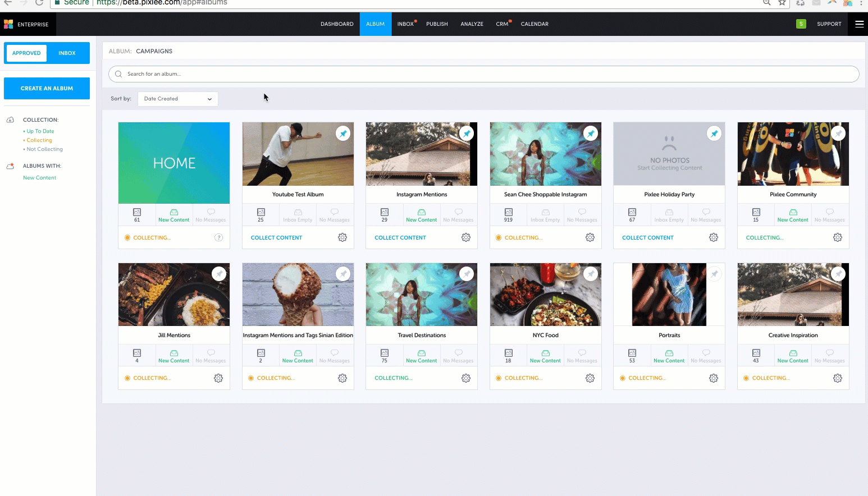The height and width of the screenshot is (496, 868).
Task: Click the green S user avatar
Action: pyautogui.click(x=801, y=24)
